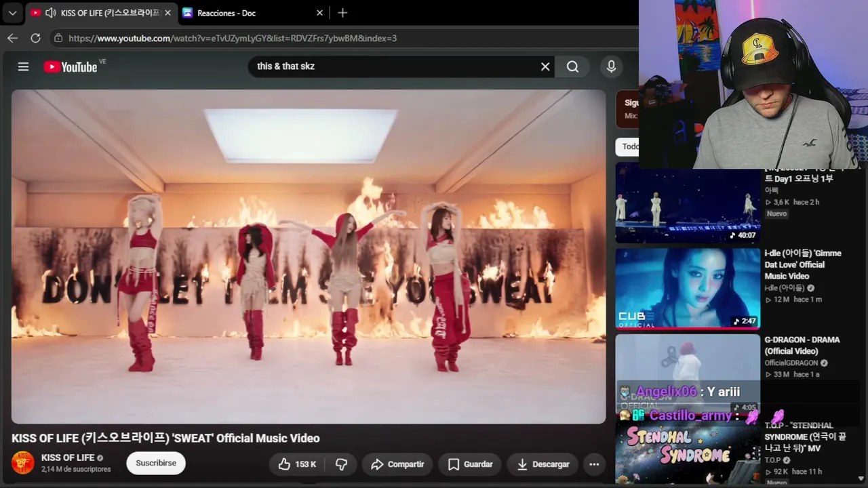Close the Reacciones - Doc tab

tap(319, 13)
